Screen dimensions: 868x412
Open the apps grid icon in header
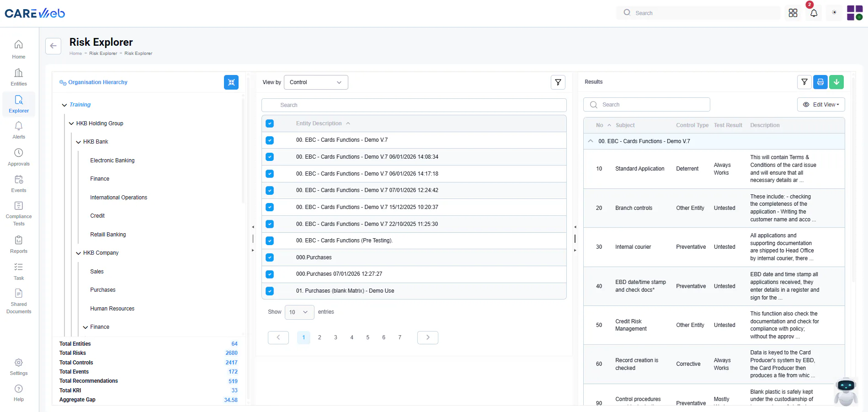click(793, 13)
